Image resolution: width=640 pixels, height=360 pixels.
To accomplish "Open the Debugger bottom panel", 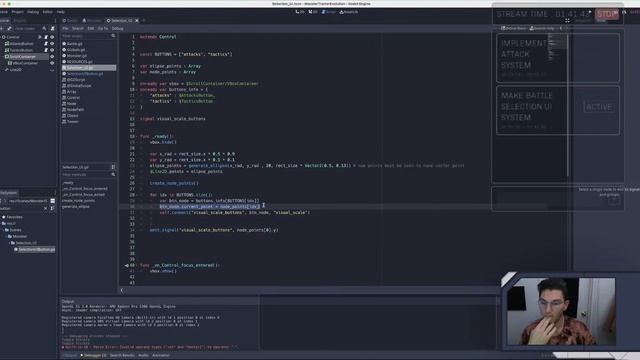I will [x=93, y=356].
